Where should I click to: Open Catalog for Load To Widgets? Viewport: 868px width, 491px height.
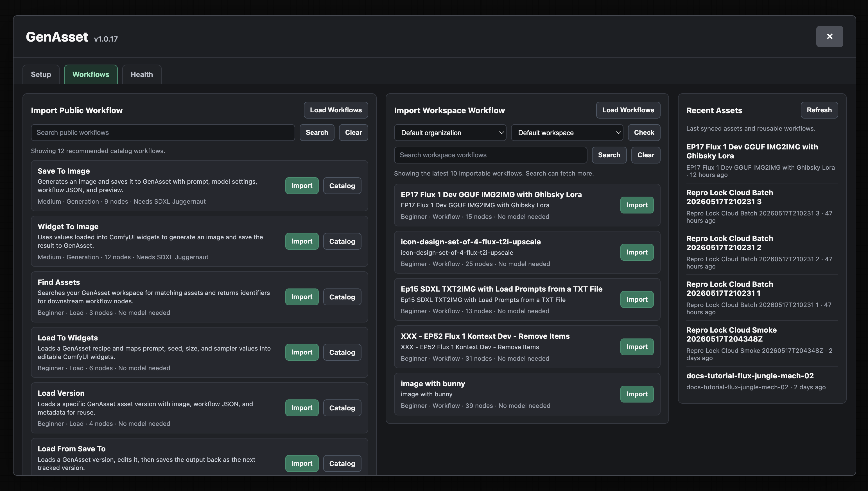[342, 353]
